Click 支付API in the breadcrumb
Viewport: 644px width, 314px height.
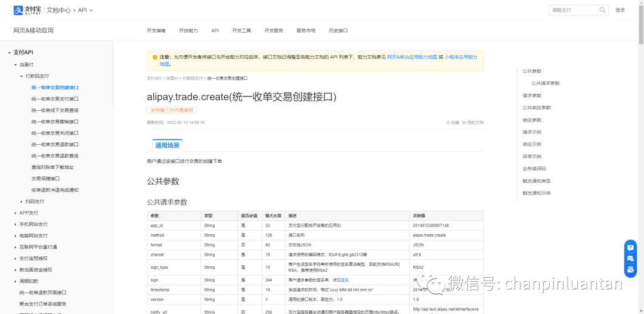154,78
